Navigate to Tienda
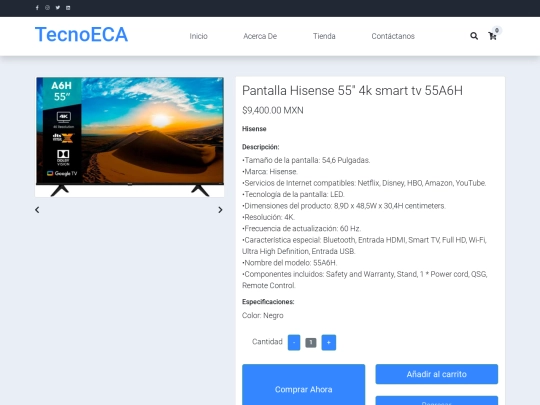Image resolution: width=540 pixels, height=405 pixels. coord(324,36)
